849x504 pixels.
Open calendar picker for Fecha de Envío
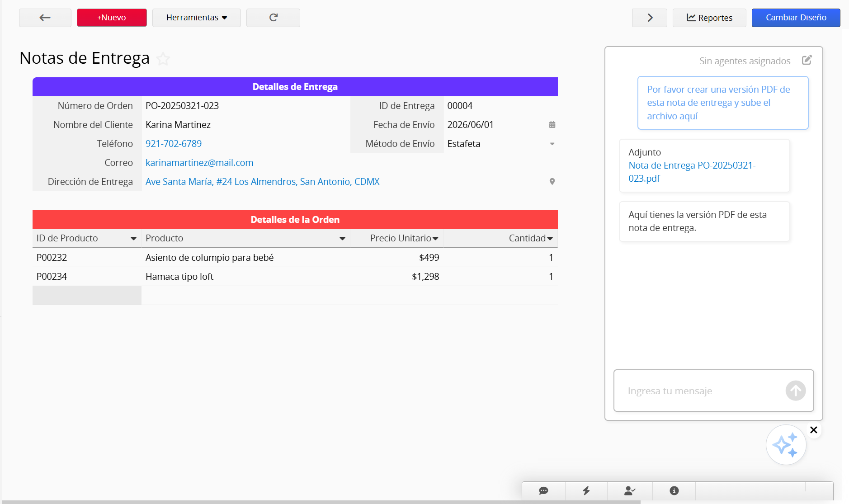click(552, 125)
